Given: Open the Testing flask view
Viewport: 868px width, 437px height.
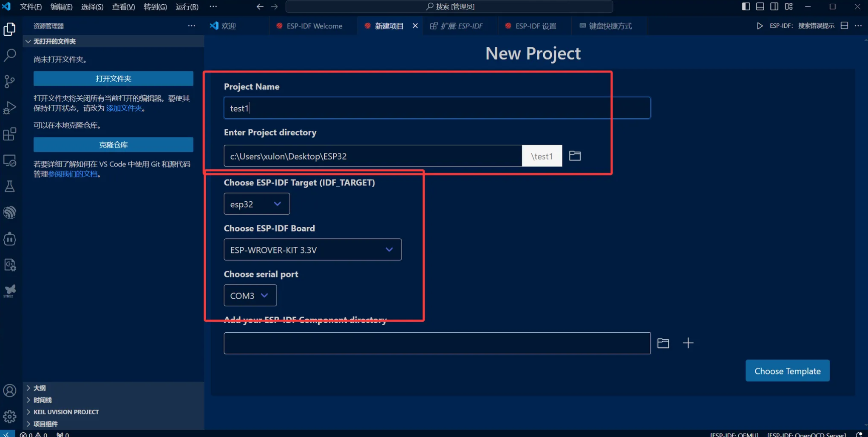Looking at the screenshot, I should 10,186.
